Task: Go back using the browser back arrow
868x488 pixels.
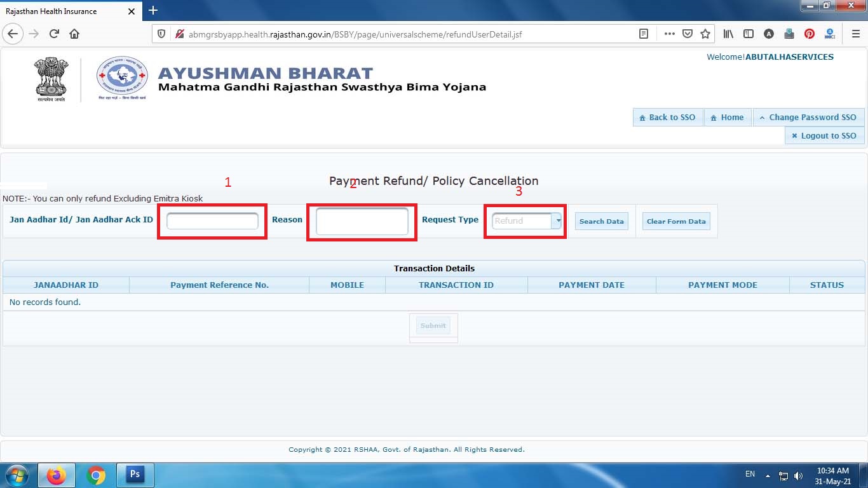Action: tap(13, 34)
